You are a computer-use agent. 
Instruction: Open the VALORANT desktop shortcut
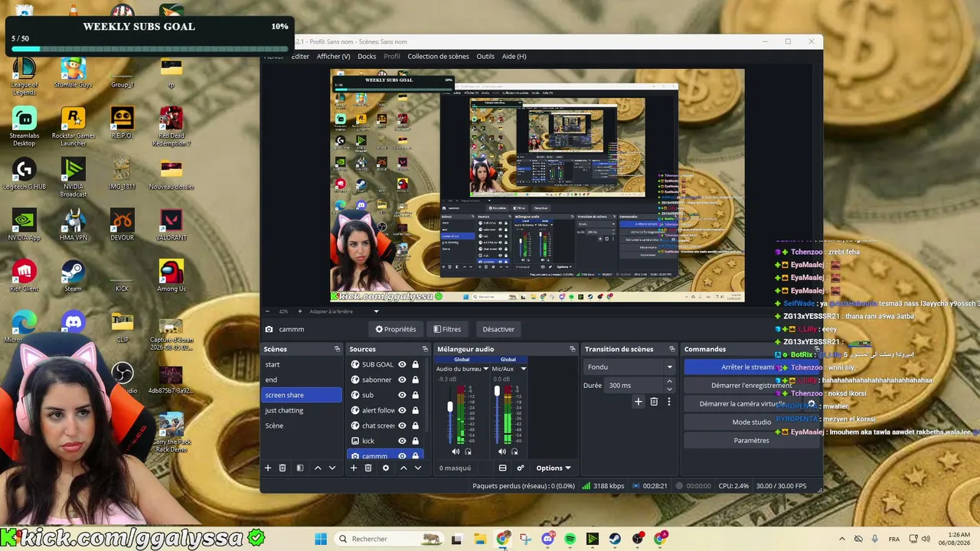[171, 226]
